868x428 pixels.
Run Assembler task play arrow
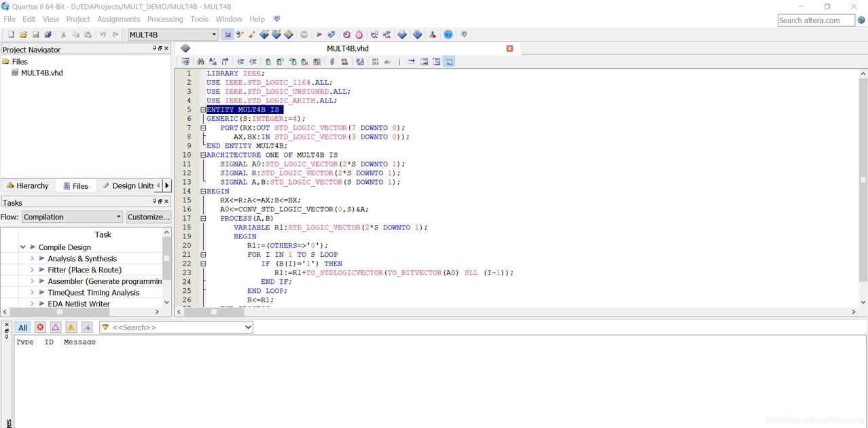tap(41, 281)
